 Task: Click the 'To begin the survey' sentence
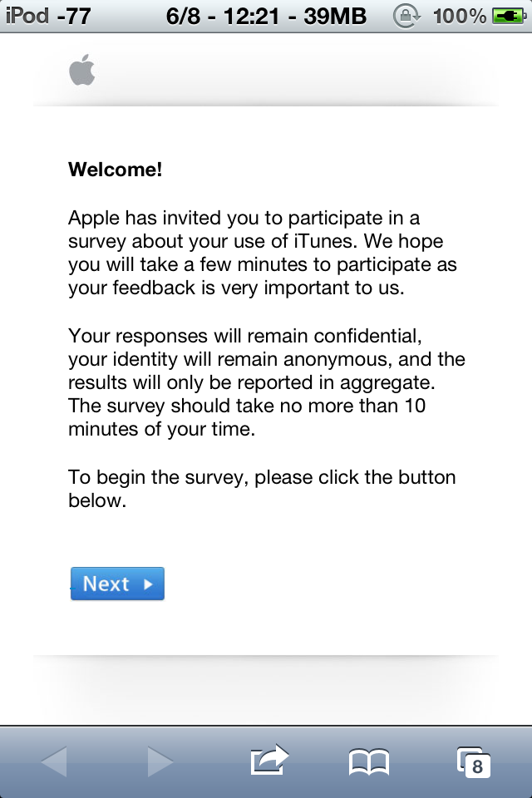point(262,489)
